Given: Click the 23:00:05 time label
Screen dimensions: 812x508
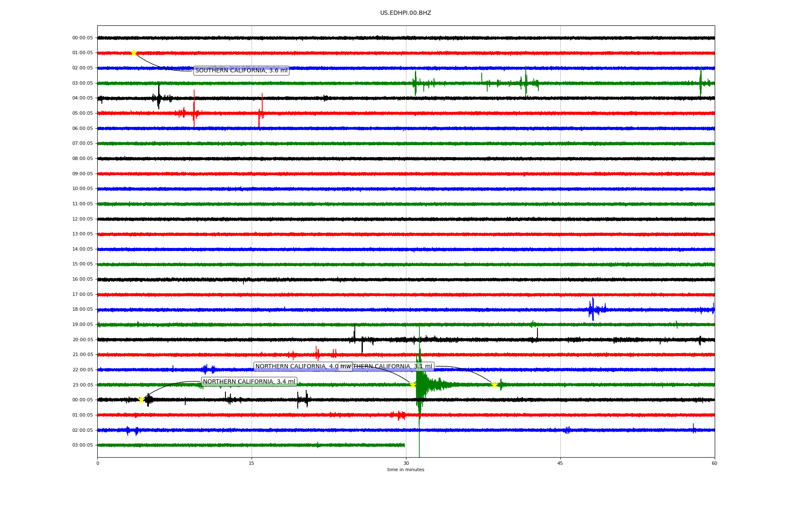Looking at the screenshot, I should click(x=82, y=385).
